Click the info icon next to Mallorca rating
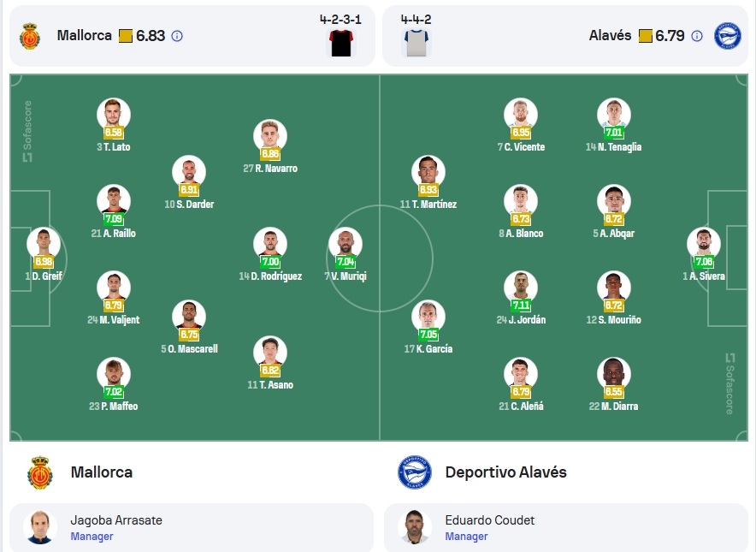756x552 pixels. 177,36
